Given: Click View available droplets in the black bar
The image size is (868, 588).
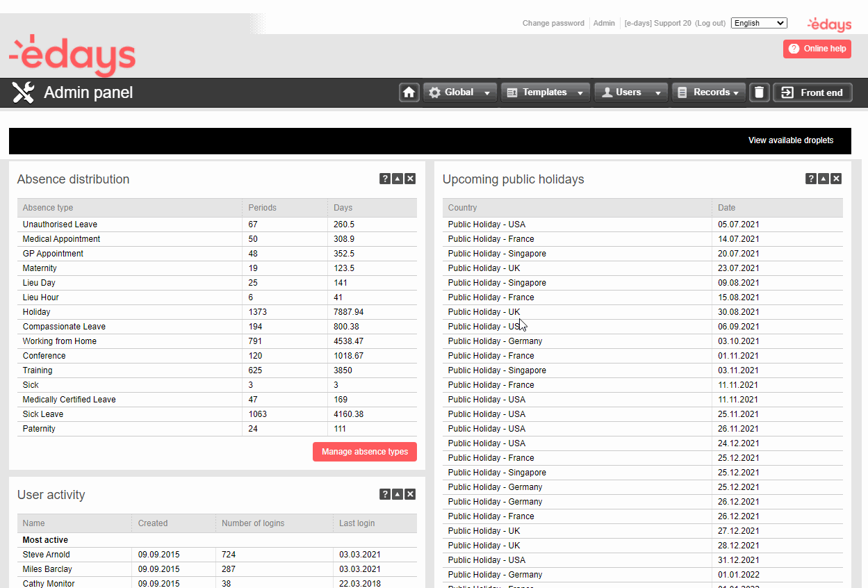Looking at the screenshot, I should 791,140.
